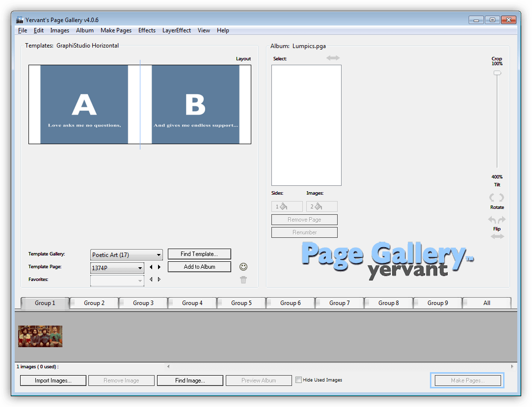Open the File menu
532x407 pixels.
[23, 30]
